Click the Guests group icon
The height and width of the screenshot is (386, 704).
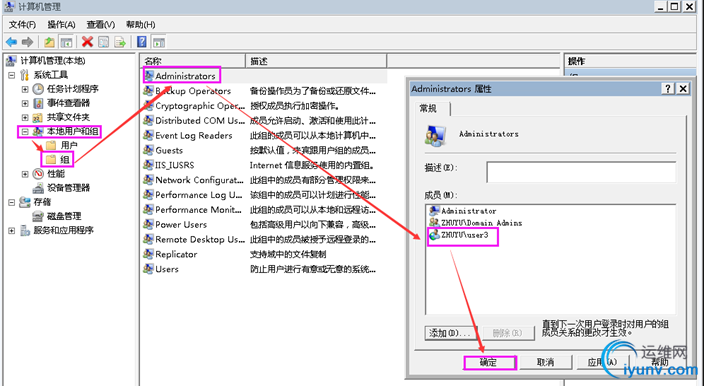point(148,150)
